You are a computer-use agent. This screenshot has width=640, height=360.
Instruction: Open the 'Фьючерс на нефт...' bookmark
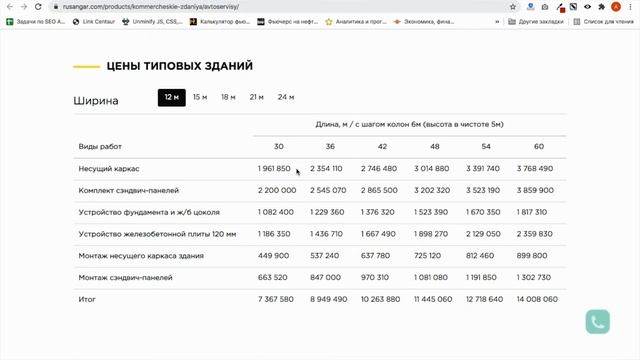287,22
